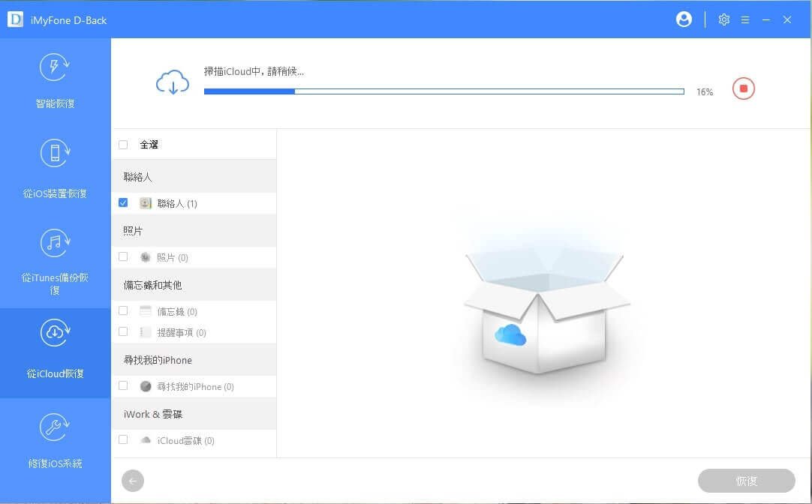
Task: Click the 備忘錄和其他 category header
Action: [x=153, y=285]
